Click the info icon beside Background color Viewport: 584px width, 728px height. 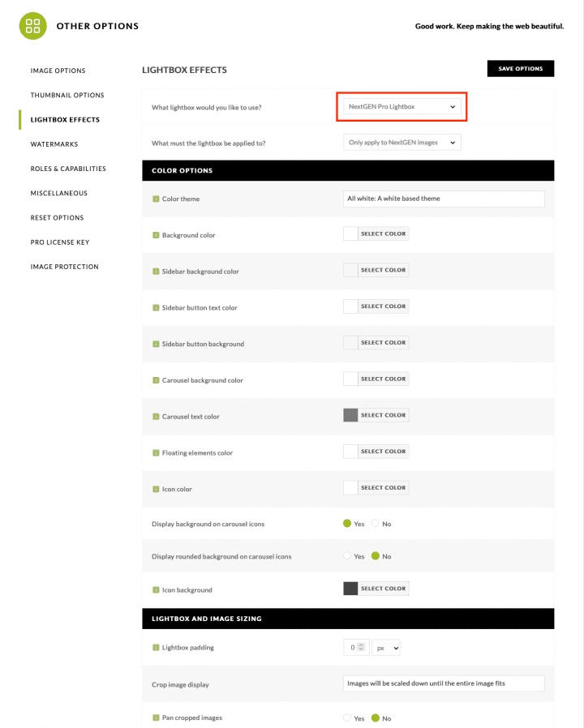(x=156, y=235)
